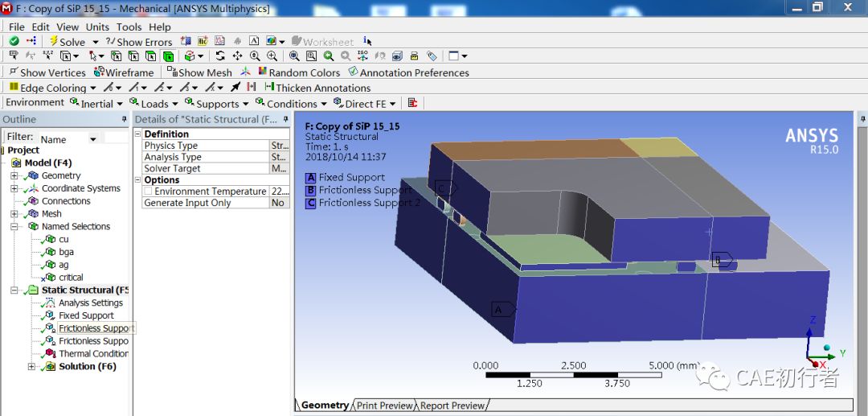The height and width of the screenshot is (416, 868).
Task: Open the Edit menu
Action: tap(40, 27)
